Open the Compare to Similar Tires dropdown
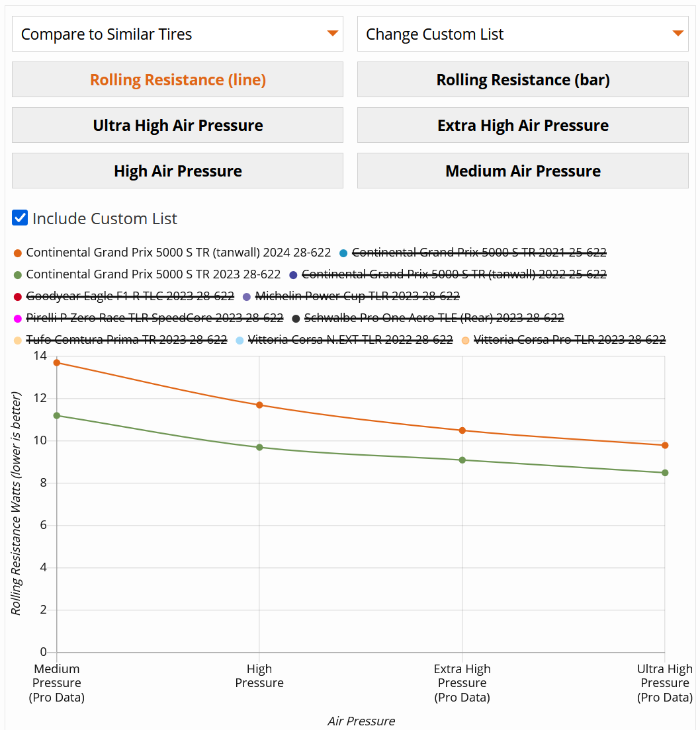This screenshot has height=730, width=700. point(177,34)
